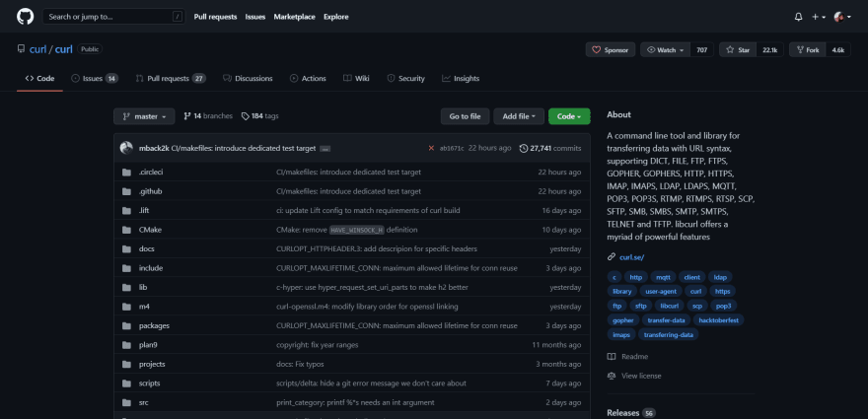Viewport: 868px width, 419px height.
Task: Expand the green Code dropdown
Action: tap(569, 116)
